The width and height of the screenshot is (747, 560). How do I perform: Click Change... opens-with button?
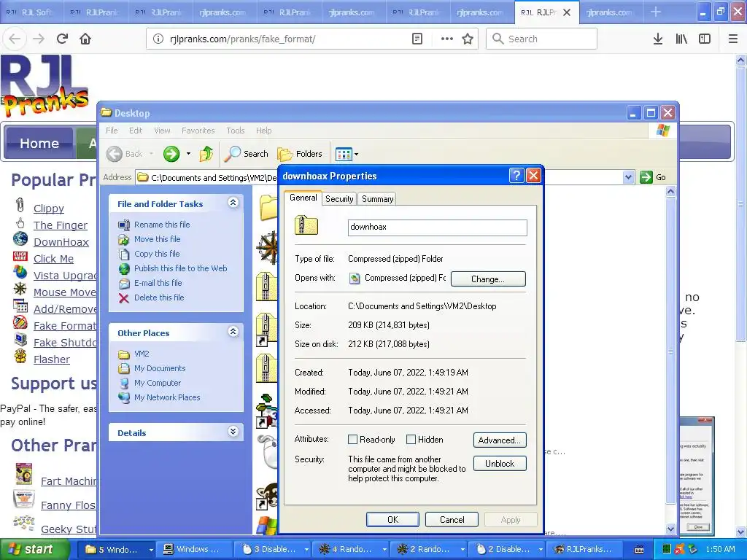[488, 279]
